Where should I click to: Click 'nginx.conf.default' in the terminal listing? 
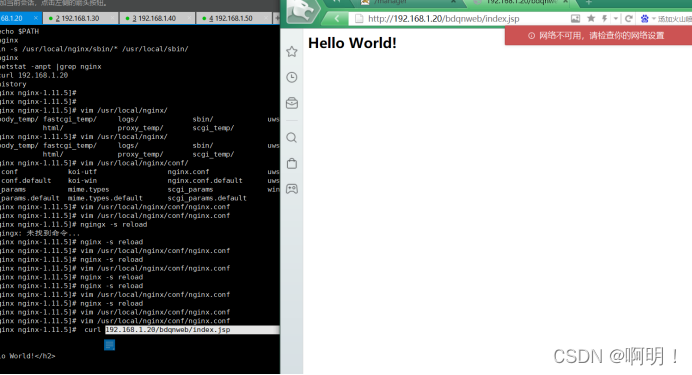(205, 180)
